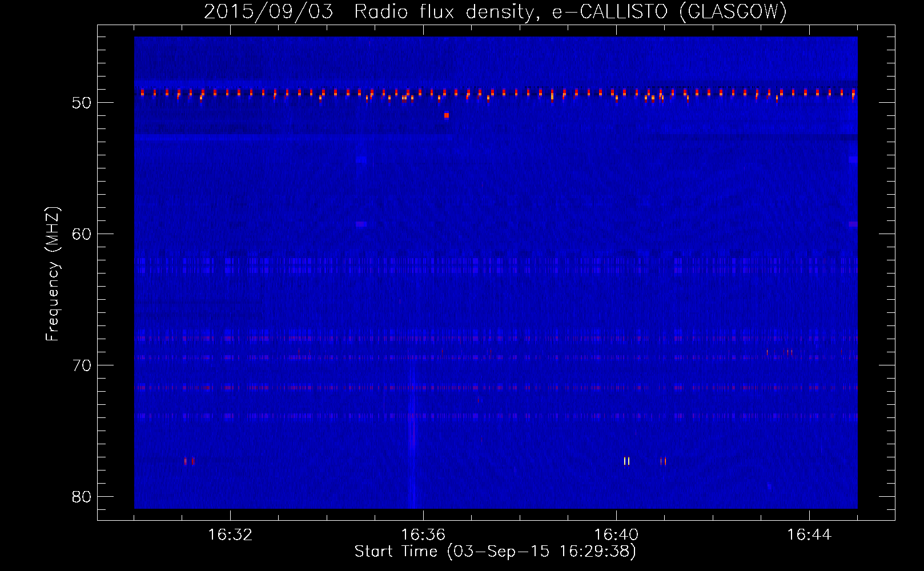Screen dimensions: 924x571
Task: Click the plot title mentioning e-CALLISTO (GLASGOW)
Action: [495, 11]
